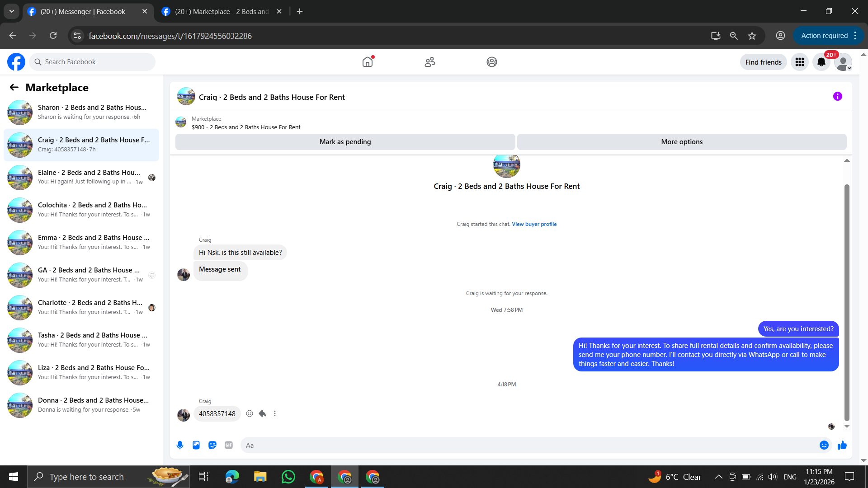868x488 pixels.
Task: Reply to the 4058357148 message
Action: coord(262,413)
